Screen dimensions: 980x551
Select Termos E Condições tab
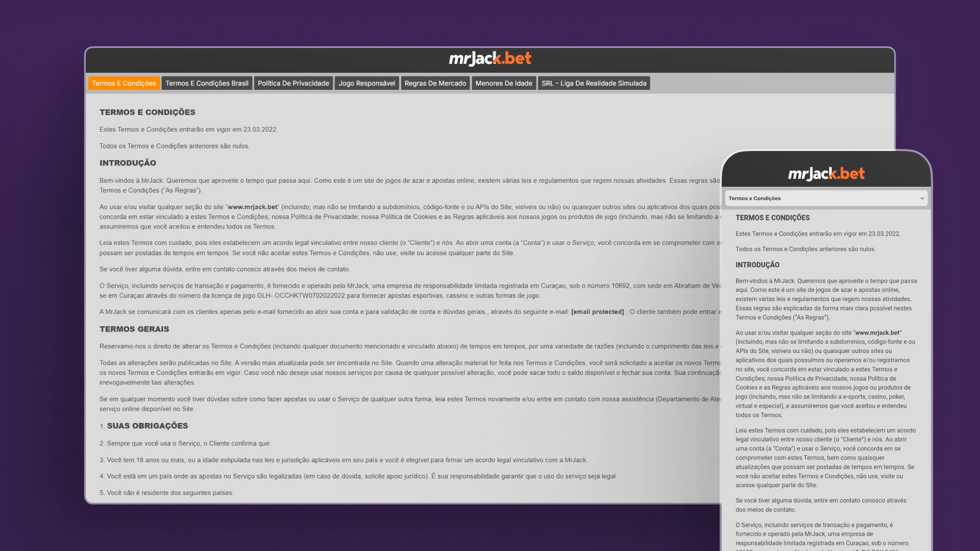[124, 83]
